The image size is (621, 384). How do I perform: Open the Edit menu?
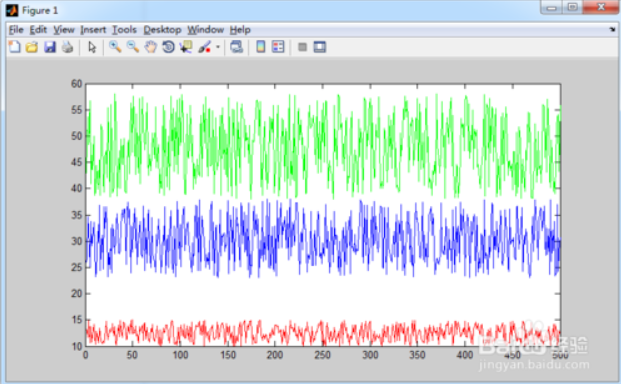(x=38, y=30)
